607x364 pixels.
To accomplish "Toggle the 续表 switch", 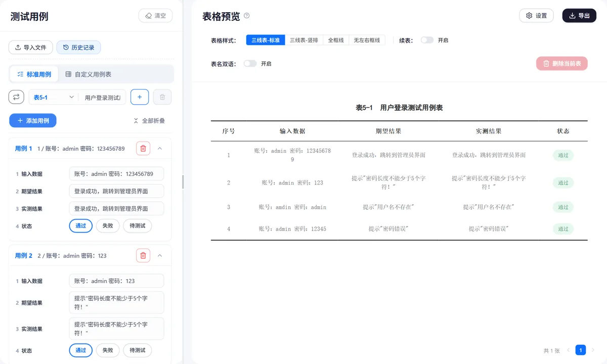I will (x=427, y=40).
